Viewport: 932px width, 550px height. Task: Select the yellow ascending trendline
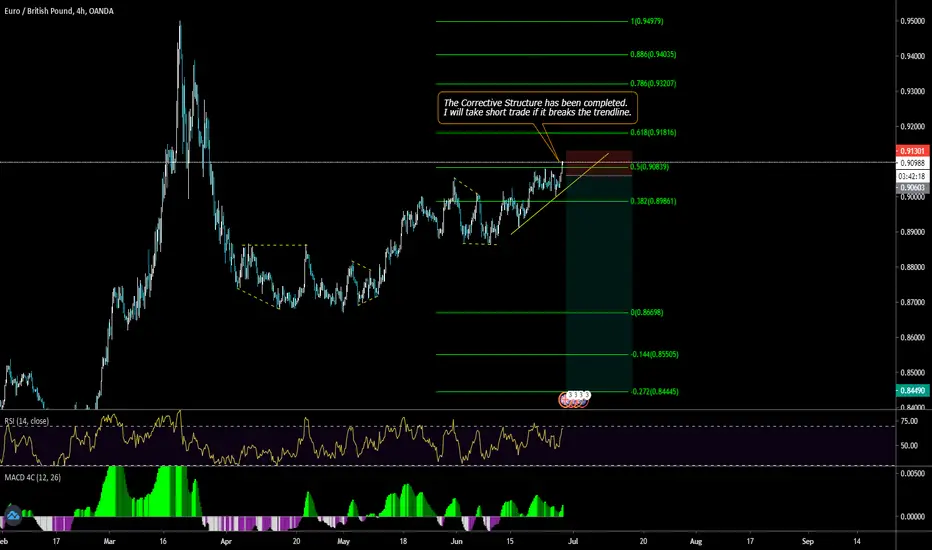click(559, 194)
